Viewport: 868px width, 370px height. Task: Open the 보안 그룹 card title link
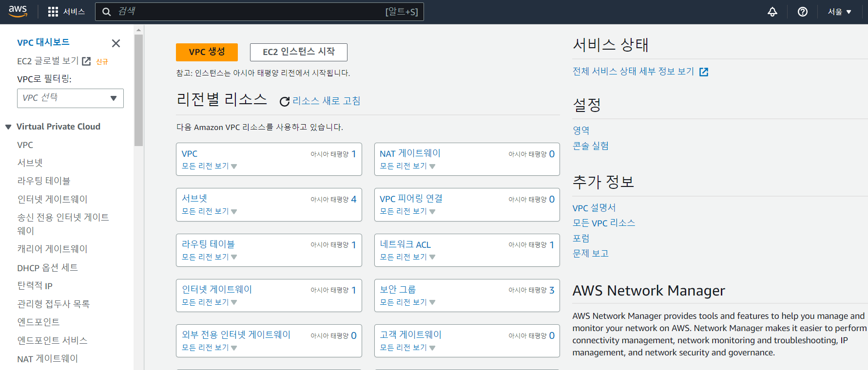398,290
